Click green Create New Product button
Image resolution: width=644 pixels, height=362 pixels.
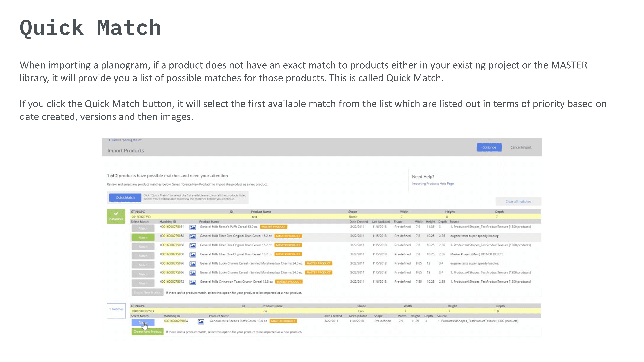pyautogui.click(x=147, y=332)
